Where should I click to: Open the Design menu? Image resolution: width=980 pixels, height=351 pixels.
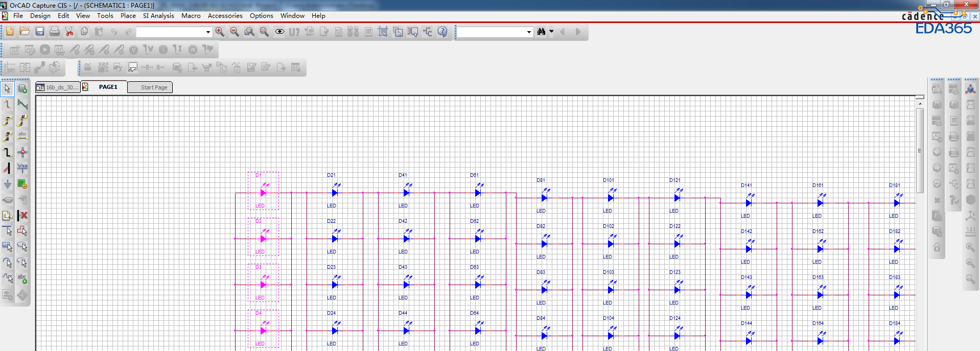[40, 16]
